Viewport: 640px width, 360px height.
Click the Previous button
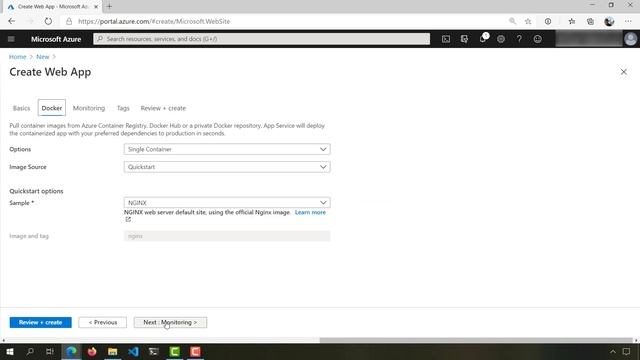coord(102,322)
